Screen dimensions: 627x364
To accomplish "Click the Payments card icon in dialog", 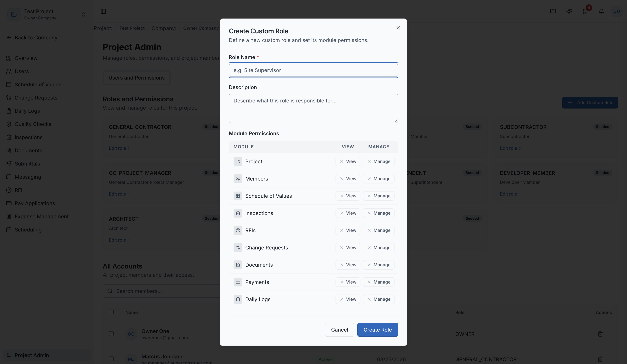I will point(238,282).
